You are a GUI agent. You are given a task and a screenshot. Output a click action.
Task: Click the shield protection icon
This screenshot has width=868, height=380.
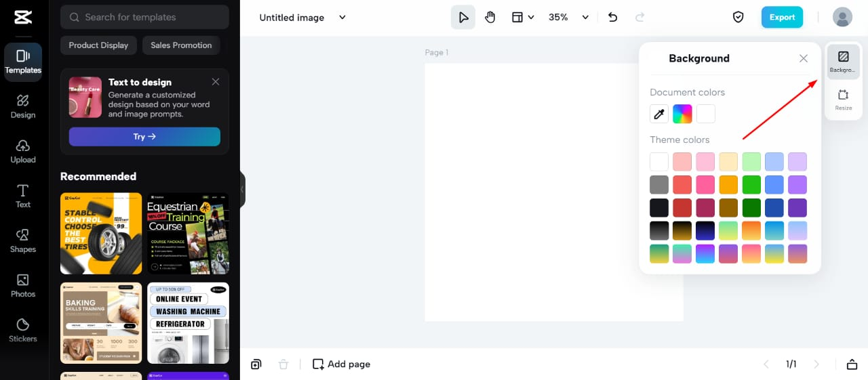[x=738, y=18]
